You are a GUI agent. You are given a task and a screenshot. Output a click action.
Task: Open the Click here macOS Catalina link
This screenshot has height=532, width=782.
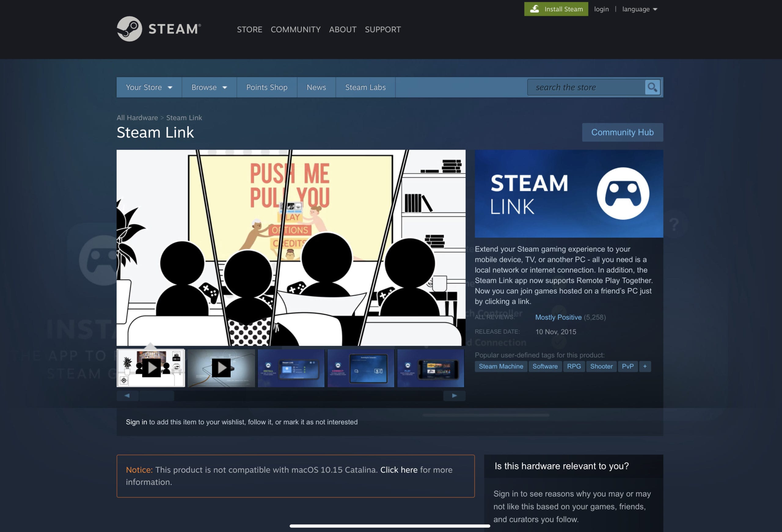[x=399, y=470]
